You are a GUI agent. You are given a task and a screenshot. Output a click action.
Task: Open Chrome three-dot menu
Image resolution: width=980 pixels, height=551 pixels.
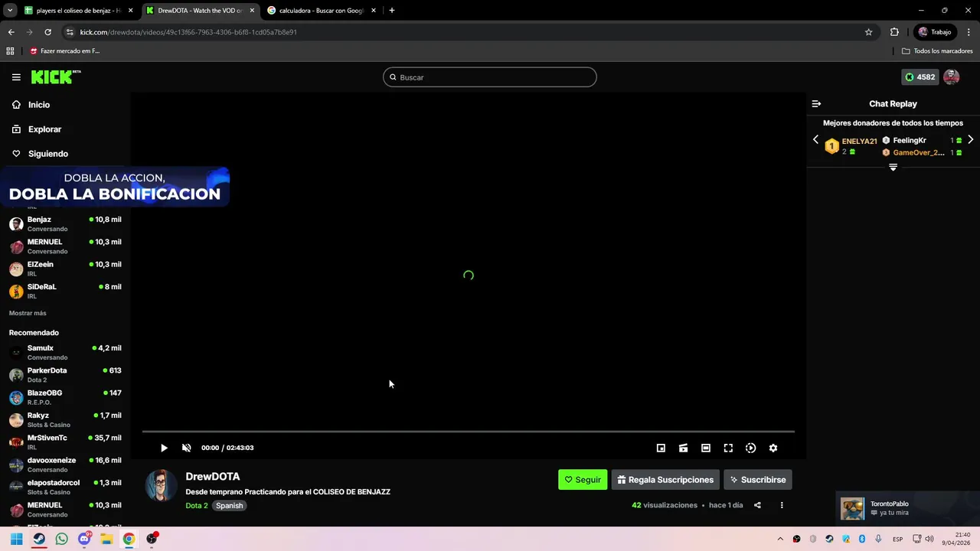pos(969,32)
